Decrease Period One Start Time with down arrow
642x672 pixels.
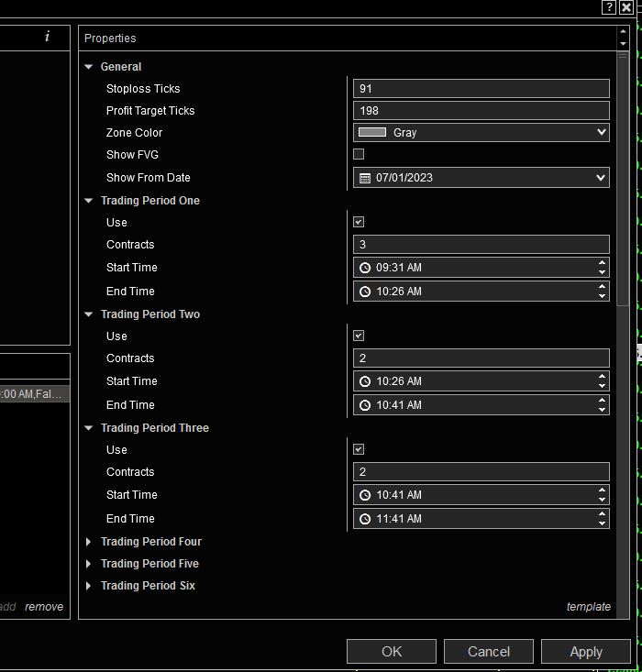[x=603, y=272]
